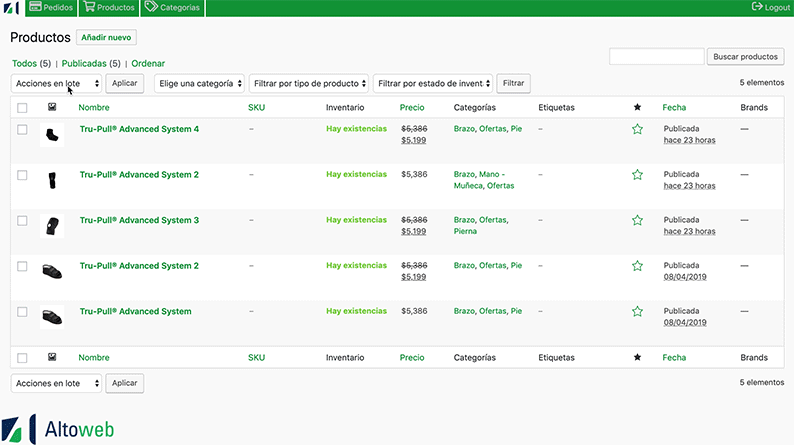Open thumbnail of Advanced System 2 wrist brace
This screenshot has width=794, height=445.
(52, 180)
